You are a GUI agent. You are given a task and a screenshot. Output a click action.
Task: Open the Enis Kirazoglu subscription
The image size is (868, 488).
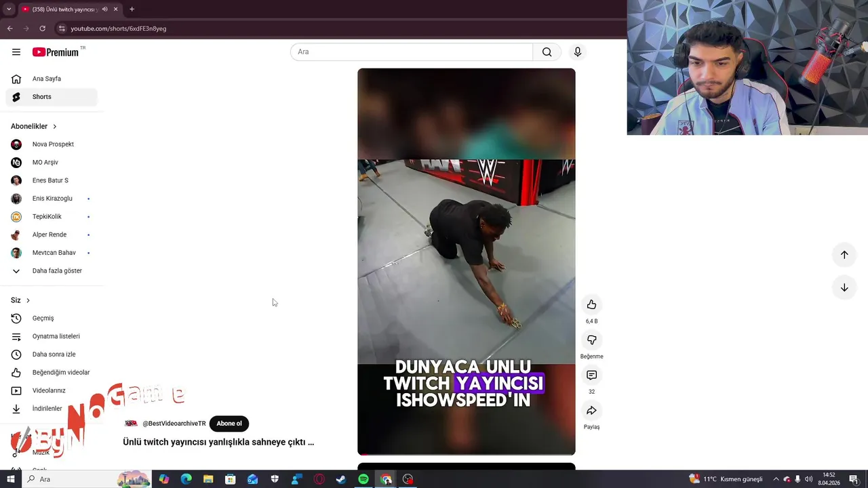52,199
